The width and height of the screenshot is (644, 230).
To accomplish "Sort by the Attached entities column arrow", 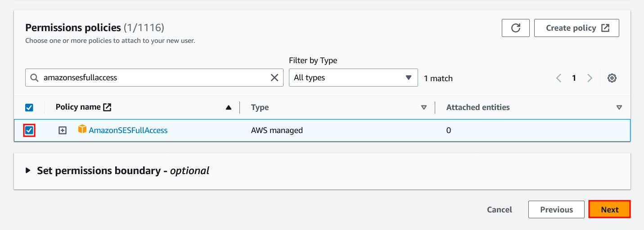I will pyautogui.click(x=619, y=107).
